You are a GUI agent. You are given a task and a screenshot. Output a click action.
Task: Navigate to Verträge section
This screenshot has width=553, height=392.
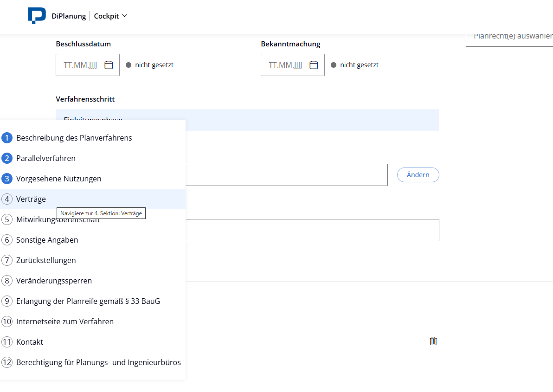pyautogui.click(x=31, y=199)
